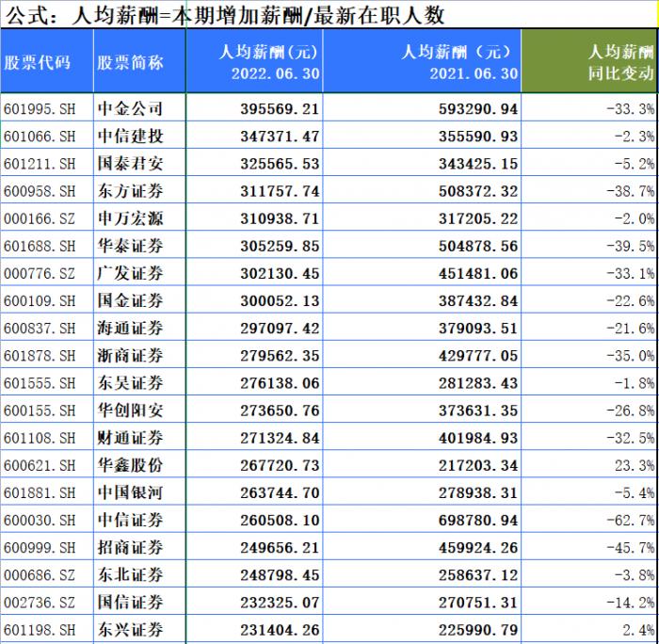Select the 中信证券 name cell
Screen dimensions: 659x644
pyautogui.click(x=130, y=520)
